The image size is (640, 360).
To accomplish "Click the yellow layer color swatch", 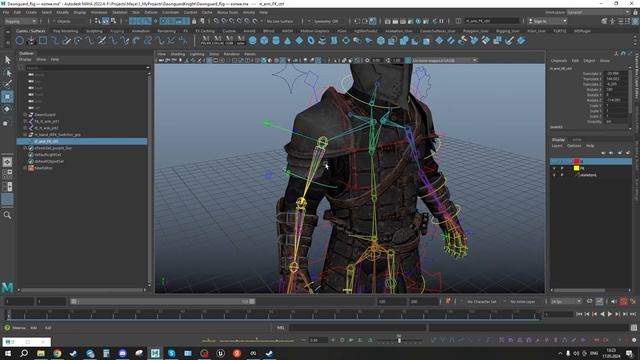I will [576, 168].
